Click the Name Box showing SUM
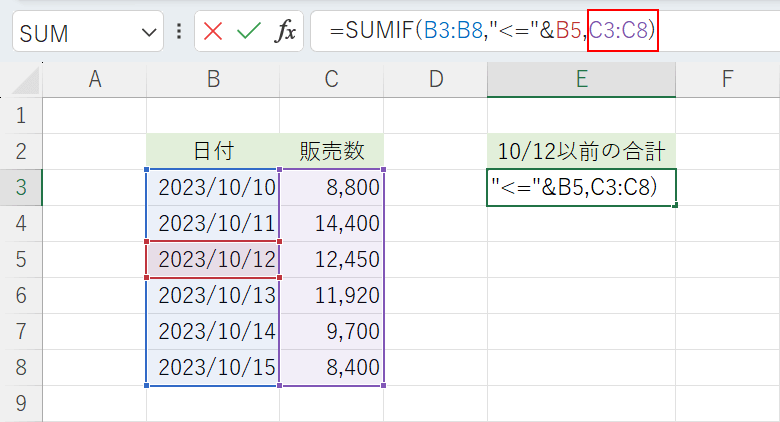Screen dimensions: 780x422 coord(75,33)
